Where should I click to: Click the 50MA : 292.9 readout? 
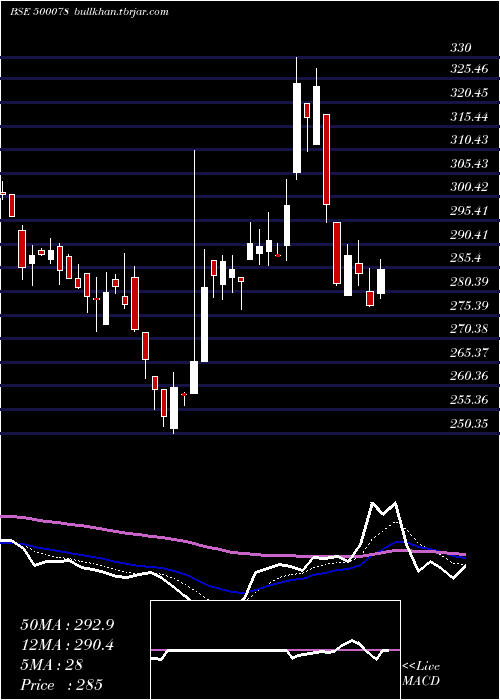pyautogui.click(x=67, y=625)
